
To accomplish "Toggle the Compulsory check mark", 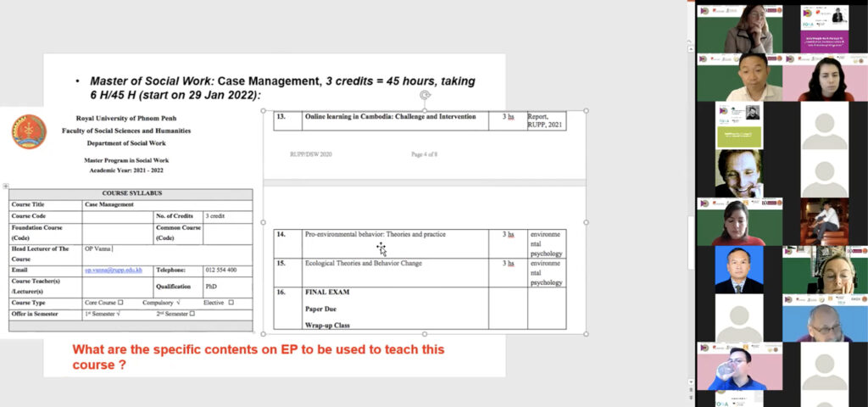I will [x=178, y=303].
